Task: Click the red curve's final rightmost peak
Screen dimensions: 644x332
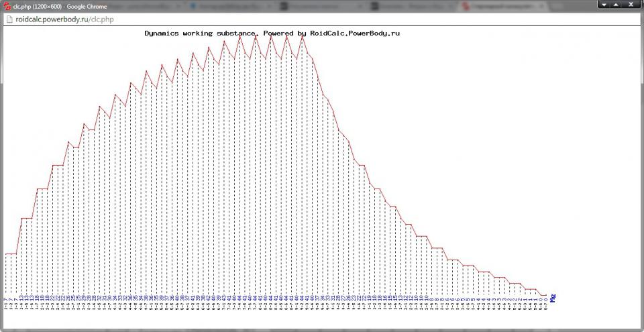Action: [302, 36]
